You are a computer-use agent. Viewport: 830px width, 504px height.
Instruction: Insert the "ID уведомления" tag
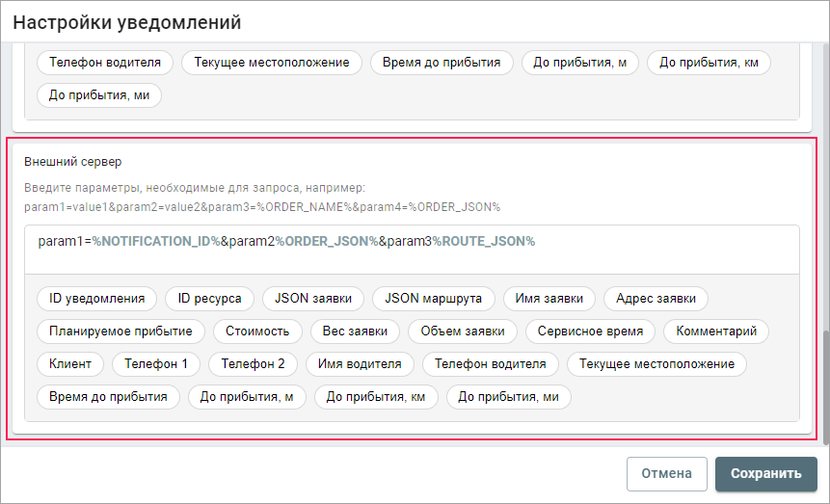tap(96, 299)
